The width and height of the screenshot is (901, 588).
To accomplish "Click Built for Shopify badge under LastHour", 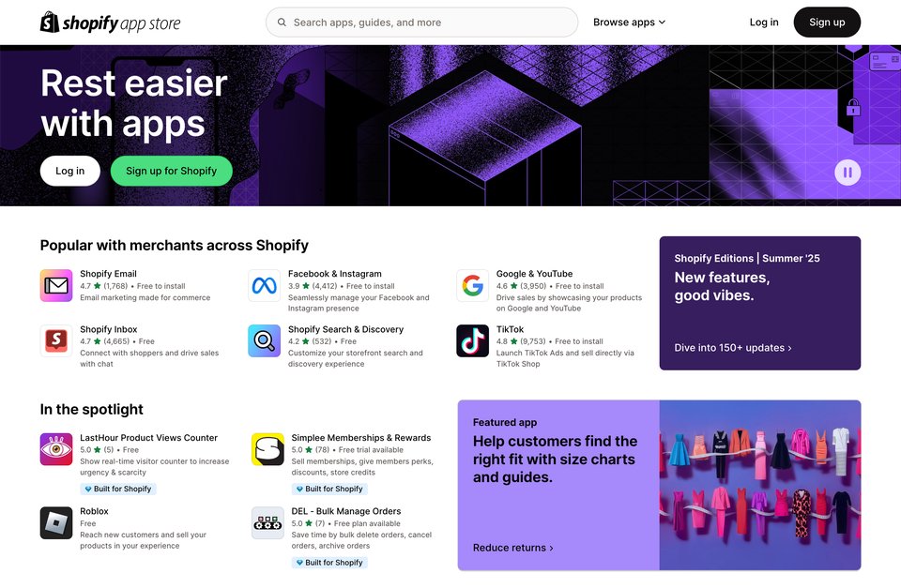I will 118,489.
